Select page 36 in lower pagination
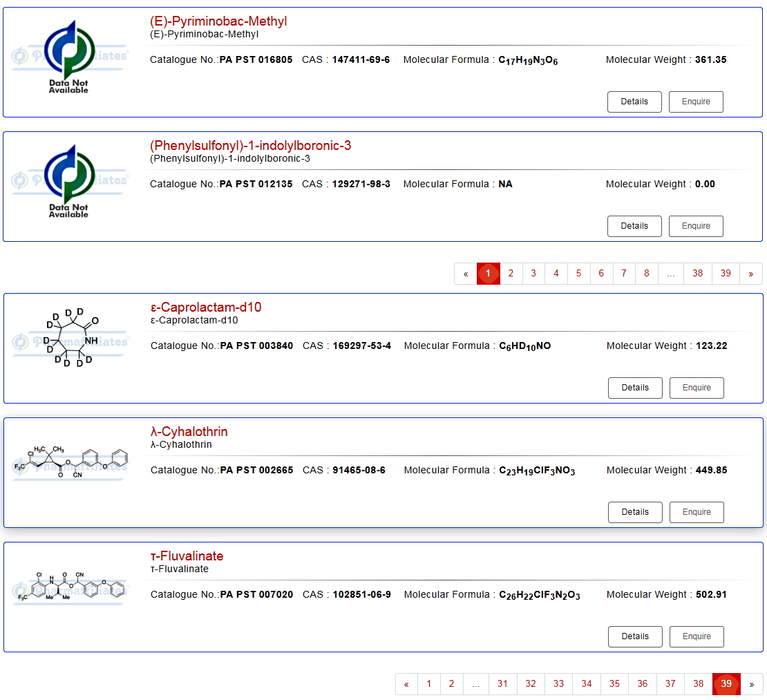The height and width of the screenshot is (700, 767). tap(642, 684)
